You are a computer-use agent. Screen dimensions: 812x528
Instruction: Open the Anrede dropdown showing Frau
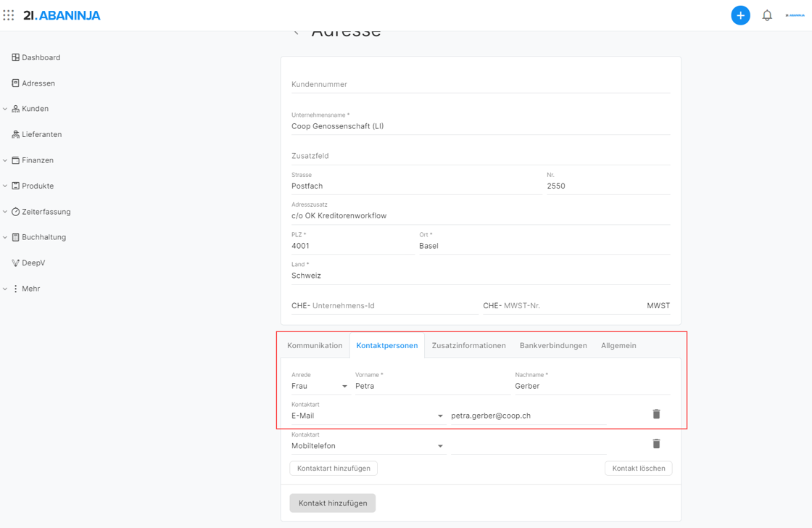tap(320, 386)
